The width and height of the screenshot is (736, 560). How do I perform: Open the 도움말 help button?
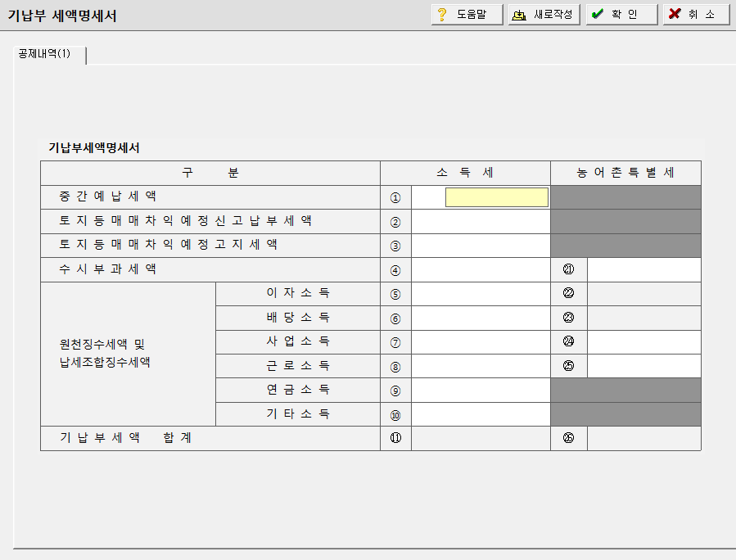(467, 15)
